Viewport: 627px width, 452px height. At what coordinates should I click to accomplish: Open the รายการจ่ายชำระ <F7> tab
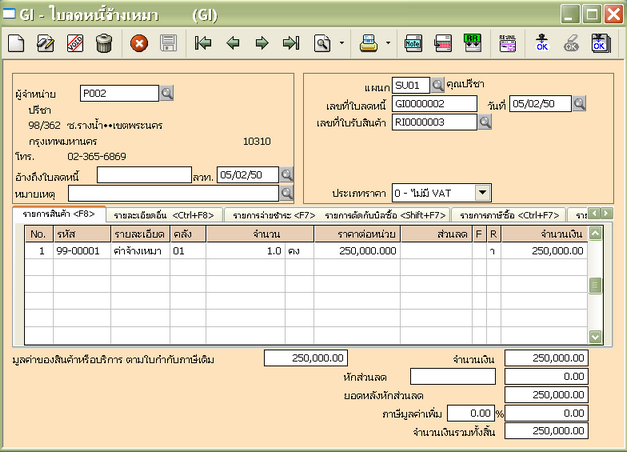pyautogui.click(x=273, y=214)
